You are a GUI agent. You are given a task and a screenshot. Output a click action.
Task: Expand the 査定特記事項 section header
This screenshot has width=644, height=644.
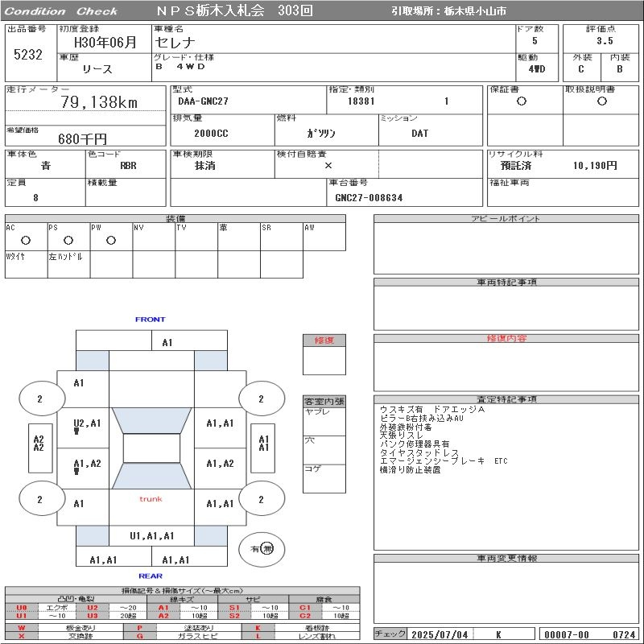click(x=506, y=399)
